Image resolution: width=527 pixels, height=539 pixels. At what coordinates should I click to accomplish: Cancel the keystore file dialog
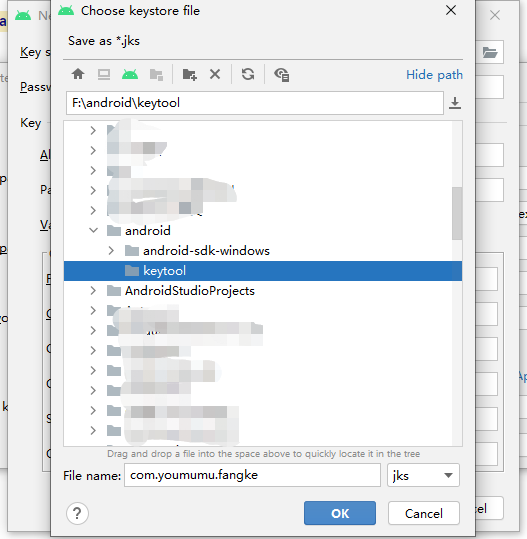pyautogui.click(x=424, y=513)
